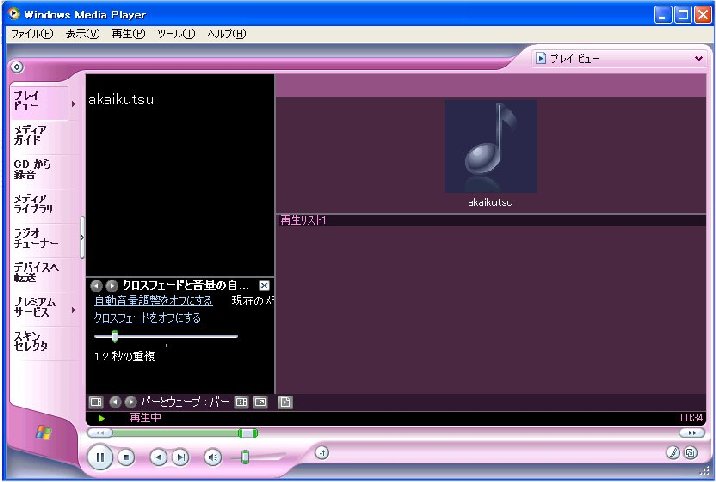
Task: Click クロスフェードをオフにする link
Action: point(147,318)
